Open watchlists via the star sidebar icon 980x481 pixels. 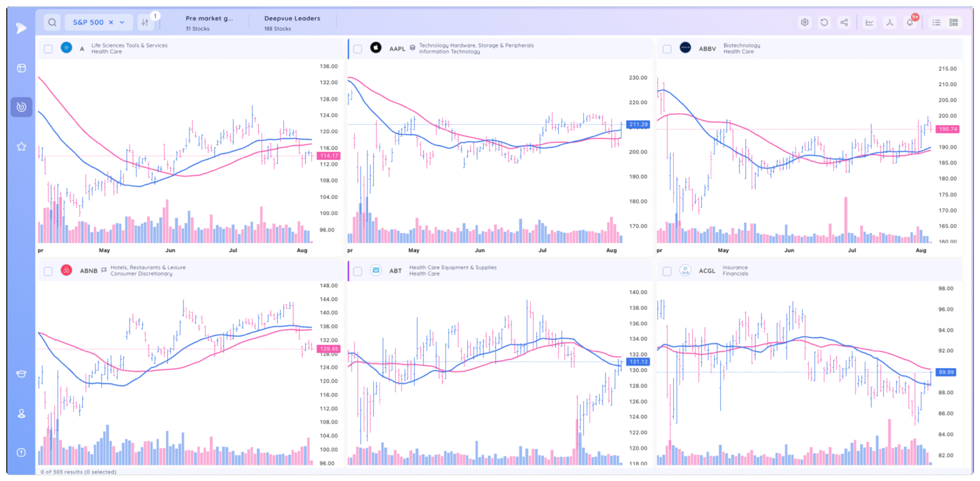point(21,146)
